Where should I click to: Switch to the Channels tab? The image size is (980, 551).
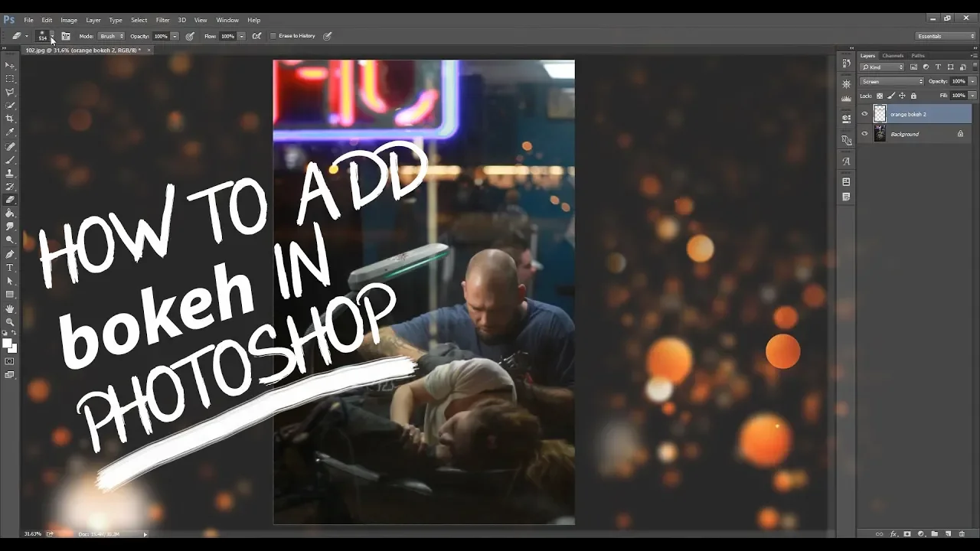(893, 56)
